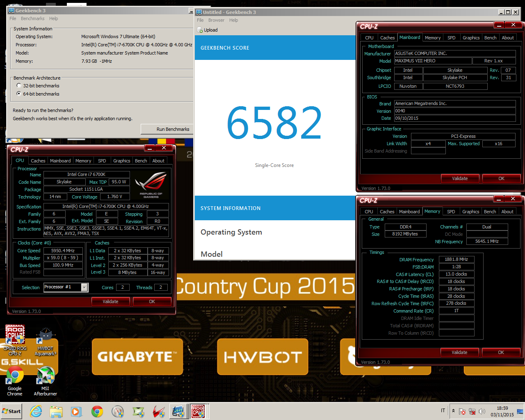Open the Graphics tab in the bottom-right CPU-Z window
This screenshot has height=420, width=525.
click(x=470, y=212)
